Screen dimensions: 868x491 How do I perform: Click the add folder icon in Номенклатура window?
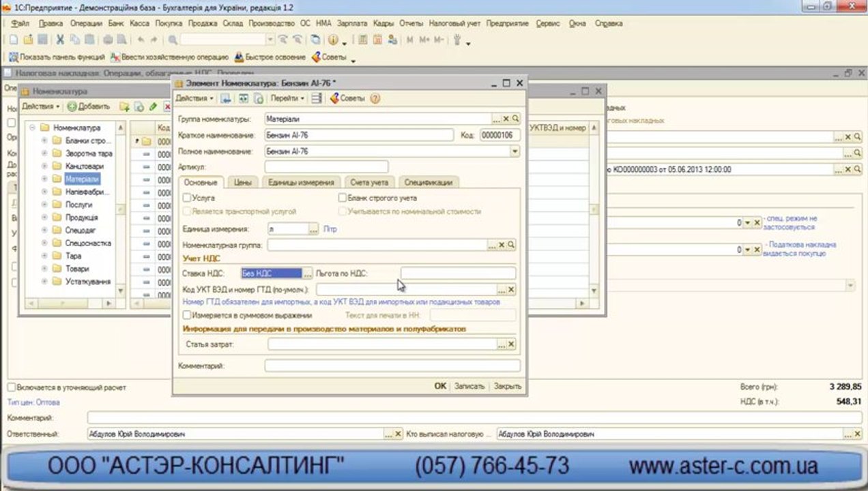124,106
